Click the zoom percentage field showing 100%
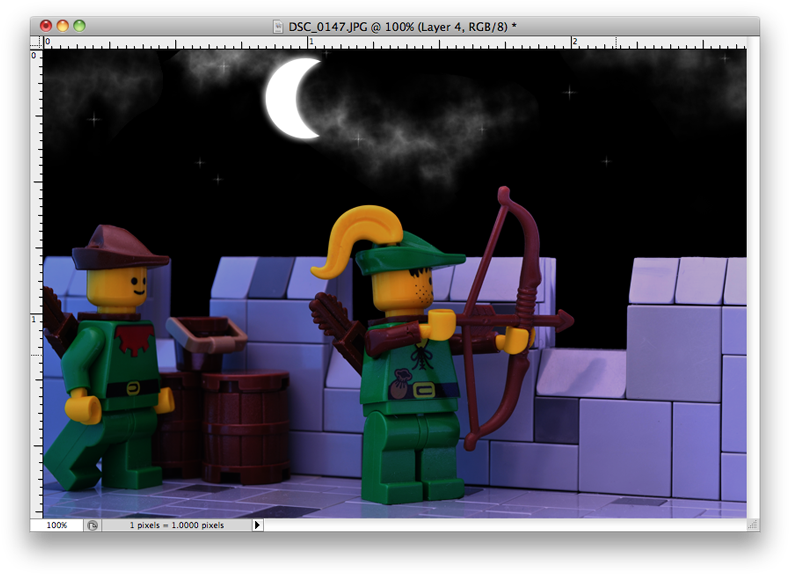Screen dimensions: 789x574 57,525
